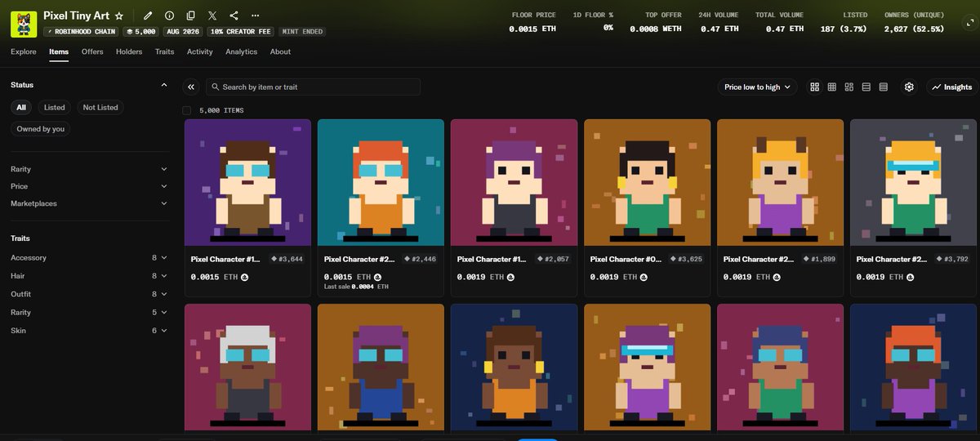The image size is (980, 441).
Task: Open the Items tab
Action: pyautogui.click(x=59, y=51)
